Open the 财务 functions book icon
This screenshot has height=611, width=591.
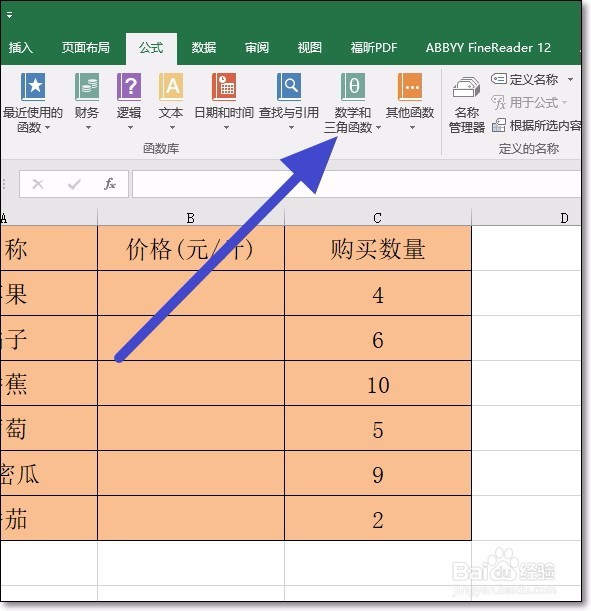coord(86,87)
